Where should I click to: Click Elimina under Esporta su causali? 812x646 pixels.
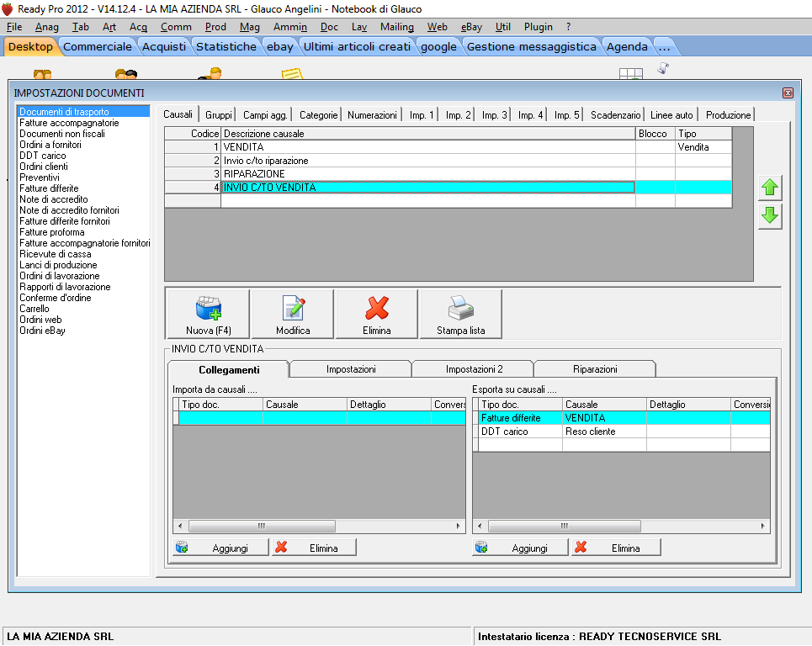(x=616, y=548)
